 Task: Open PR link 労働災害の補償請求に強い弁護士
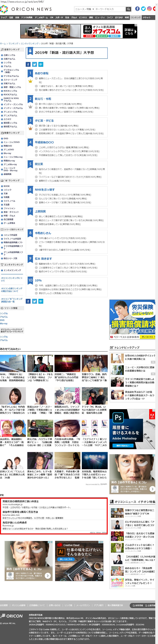click(20, 501)
